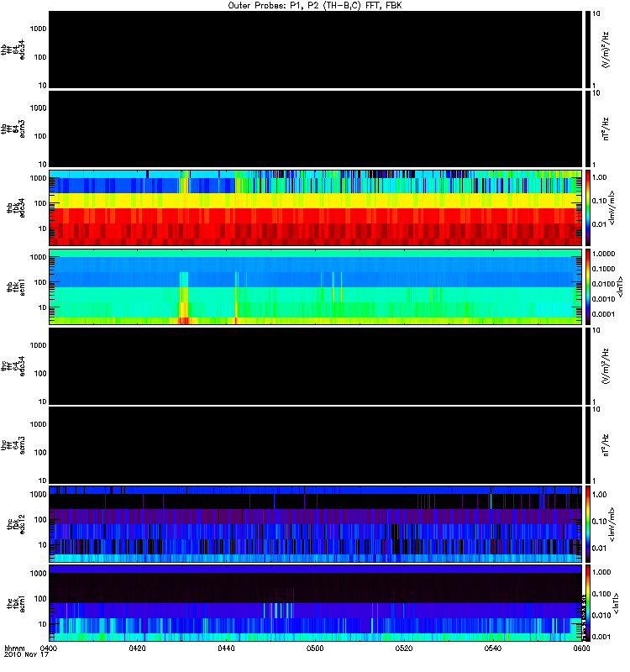
Task: Pick the 0520 time axis label
Action: [x=404, y=648]
